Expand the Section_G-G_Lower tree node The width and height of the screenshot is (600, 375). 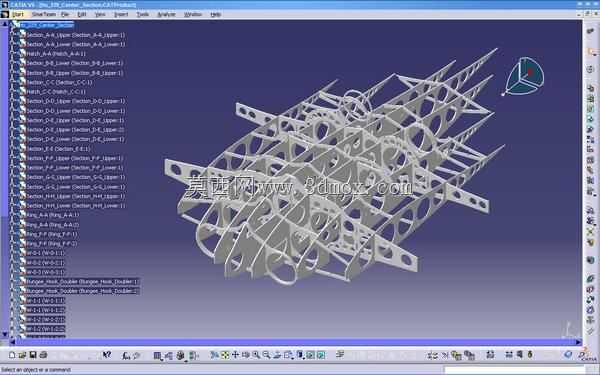(x=13, y=187)
